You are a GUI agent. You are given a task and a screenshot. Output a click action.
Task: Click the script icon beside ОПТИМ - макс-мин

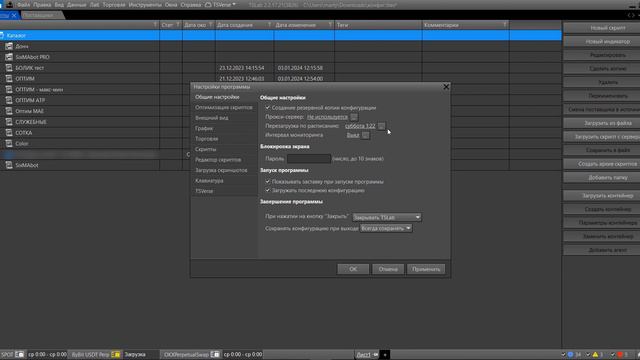point(9,89)
